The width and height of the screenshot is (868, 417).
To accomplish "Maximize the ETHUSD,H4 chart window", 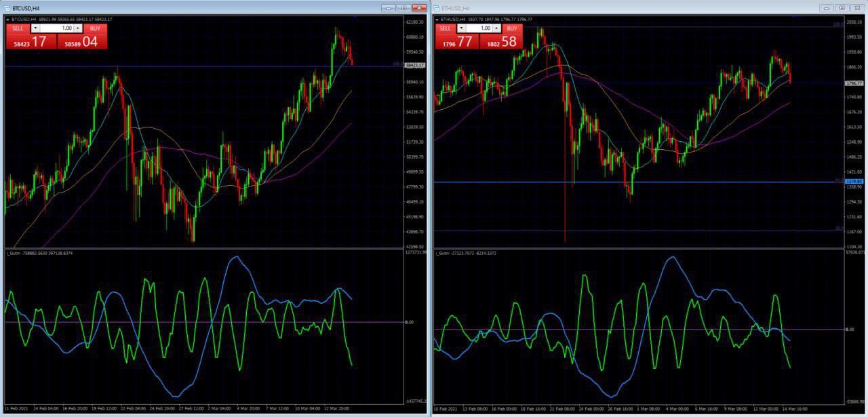I will (x=842, y=8).
